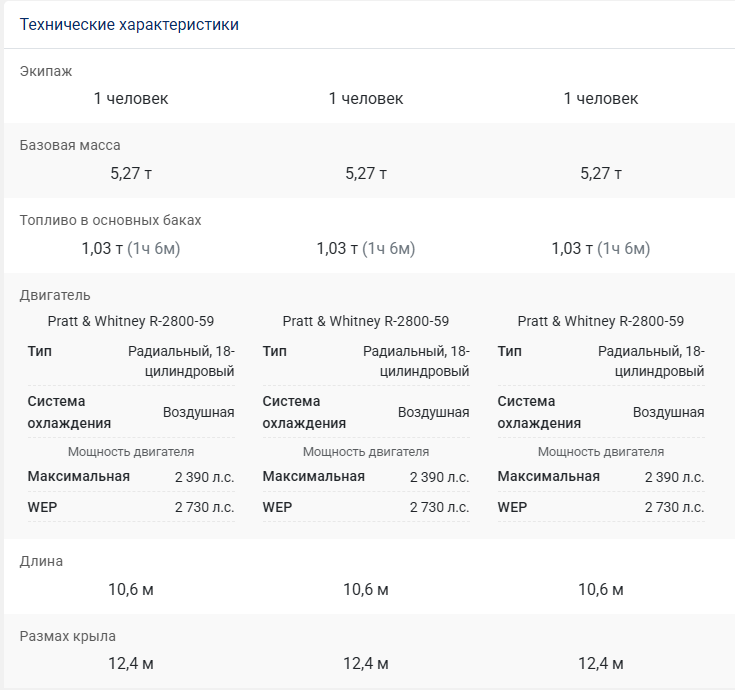Select the 'Длина' row label
Viewport: 735px width, 690px height.
pos(41,561)
